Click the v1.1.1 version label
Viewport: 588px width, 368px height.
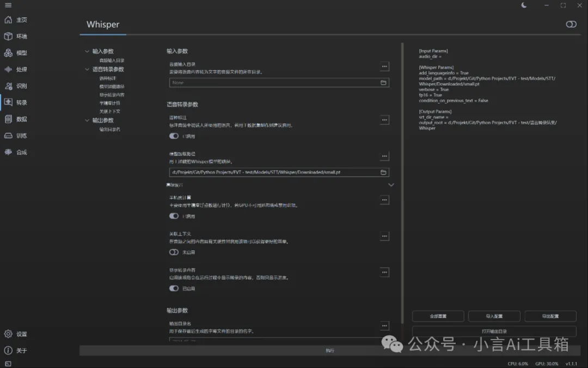click(571, 364)
